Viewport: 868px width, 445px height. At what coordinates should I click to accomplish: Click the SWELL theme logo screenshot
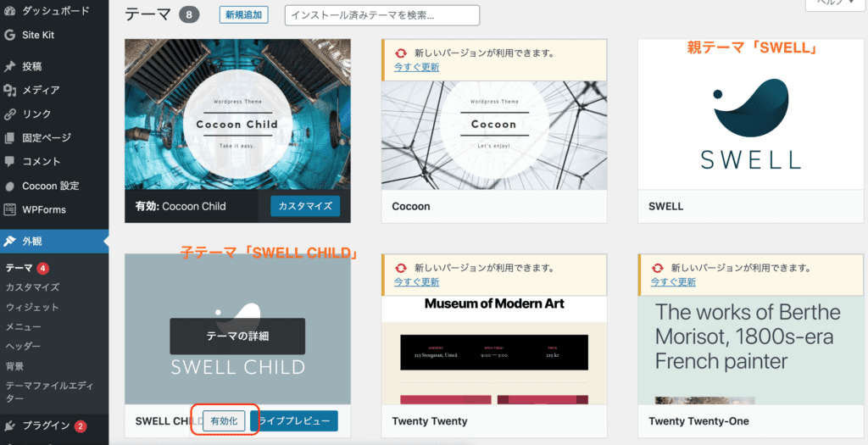(751, 114)
